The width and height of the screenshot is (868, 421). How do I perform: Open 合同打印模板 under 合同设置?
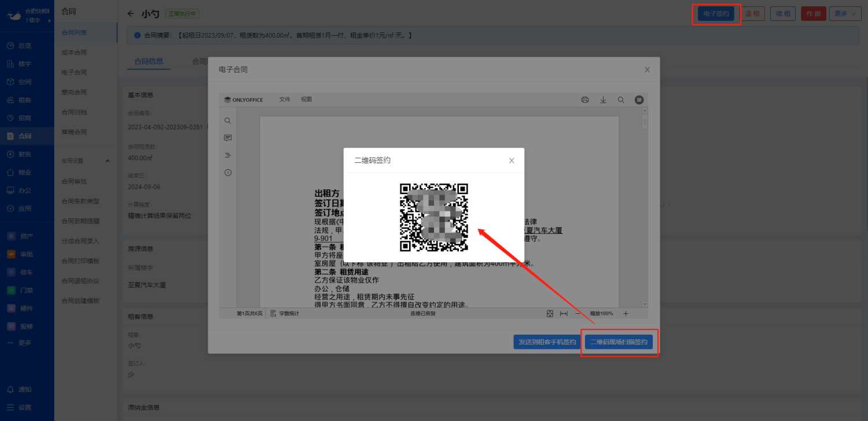click(86, 261)
